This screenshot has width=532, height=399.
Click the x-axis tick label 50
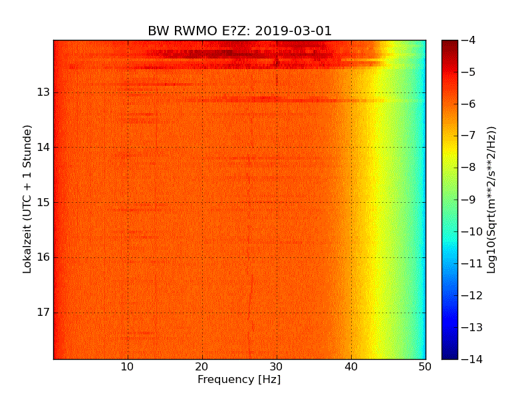point(425,367)
